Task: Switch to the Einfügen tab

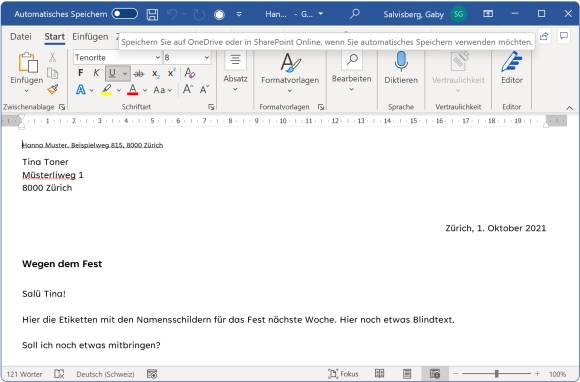Action: click(x=90, y=37)
